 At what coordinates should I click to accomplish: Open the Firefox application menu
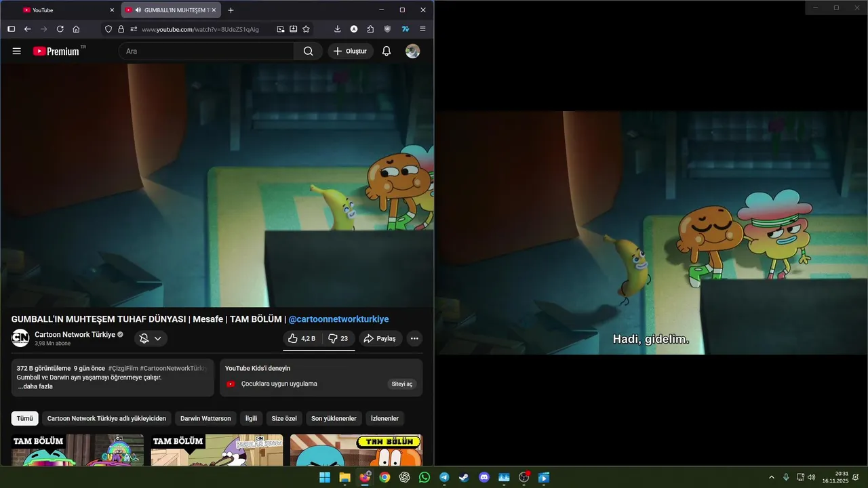[422, 29]
